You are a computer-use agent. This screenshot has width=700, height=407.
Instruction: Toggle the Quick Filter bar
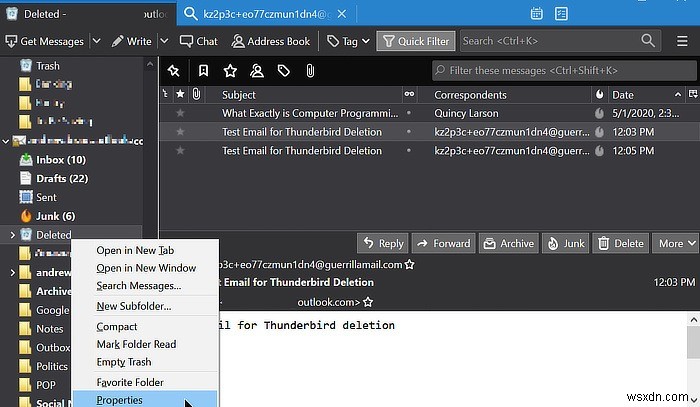pyautogui.click(x=416, y=41)
